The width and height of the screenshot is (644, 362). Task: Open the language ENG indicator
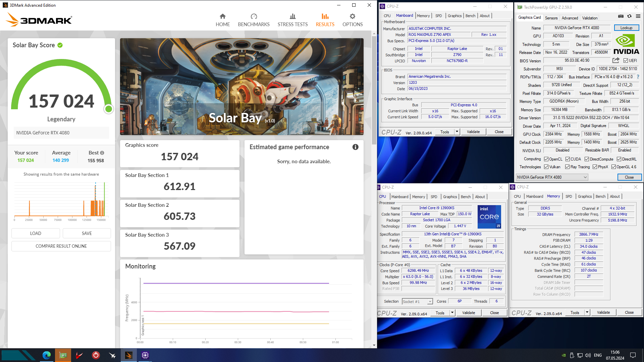pyautogui.click(x=598, y=355)
